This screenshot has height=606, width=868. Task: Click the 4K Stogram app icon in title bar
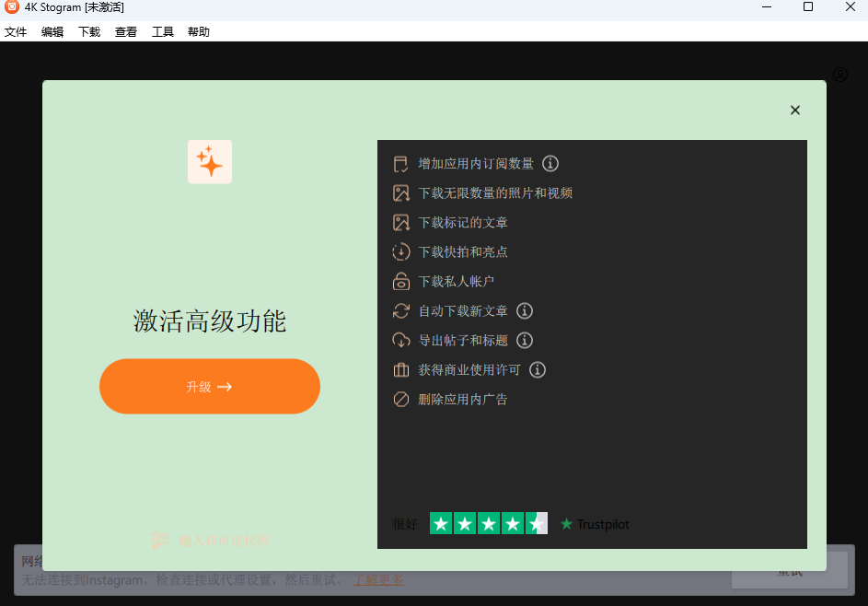(11, 7)
